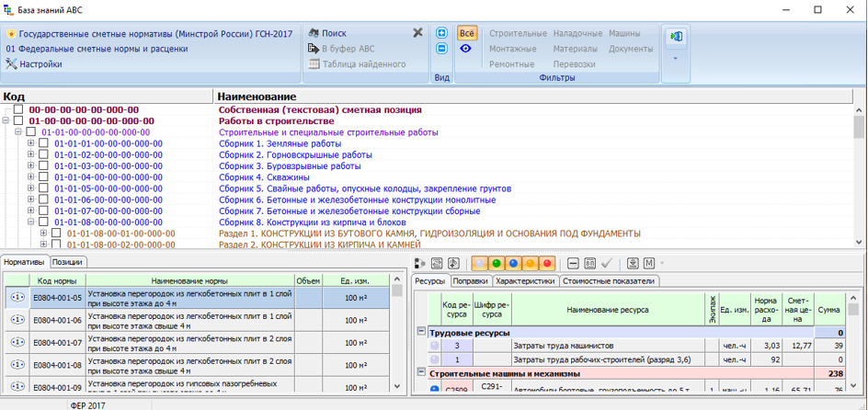
Task: Click the M icon in resources toolbar
Action: coord(649,263)
